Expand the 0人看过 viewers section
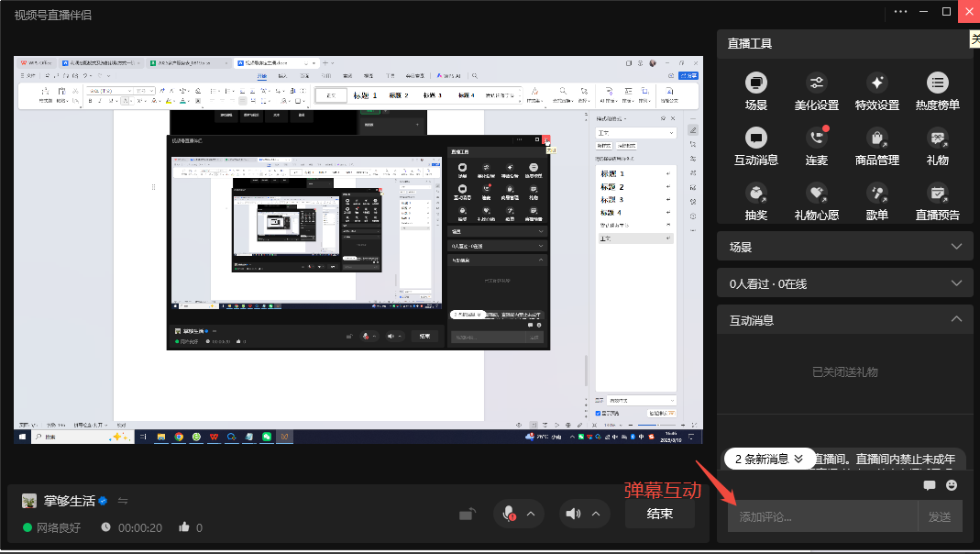 956,283
